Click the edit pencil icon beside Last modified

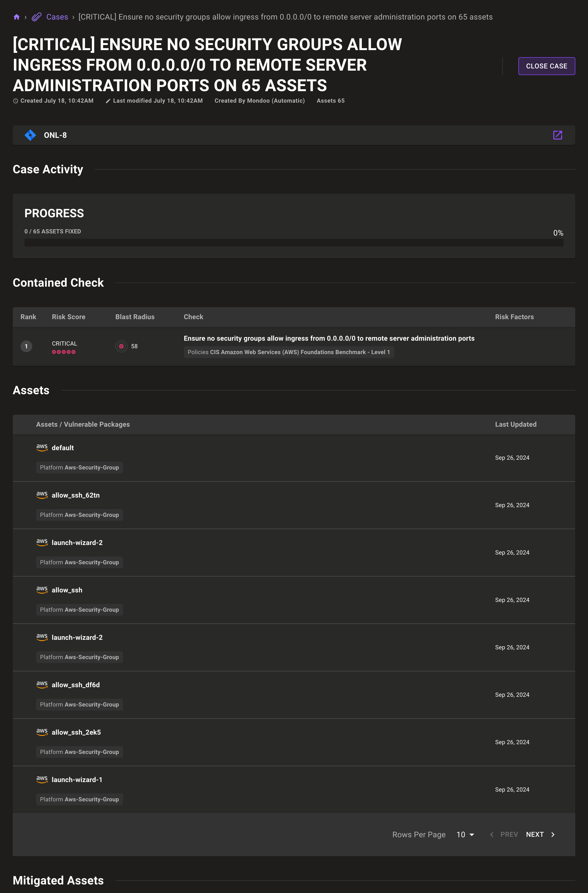[x=108, y=100]
